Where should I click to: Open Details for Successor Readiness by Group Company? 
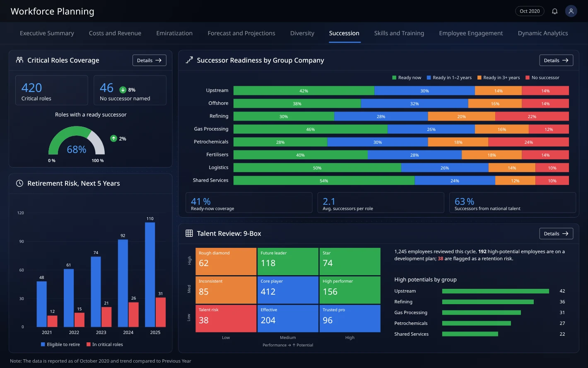click(556, 60)
